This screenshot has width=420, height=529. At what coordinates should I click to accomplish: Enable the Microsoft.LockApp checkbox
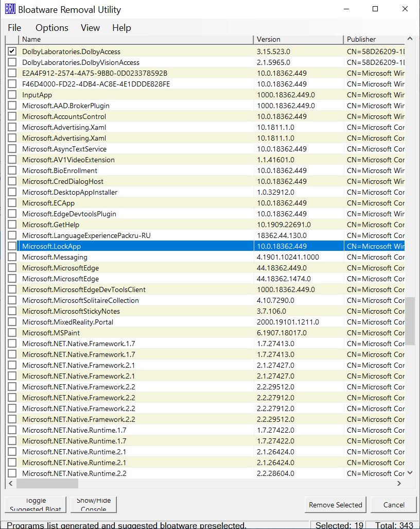coord(12,246)
